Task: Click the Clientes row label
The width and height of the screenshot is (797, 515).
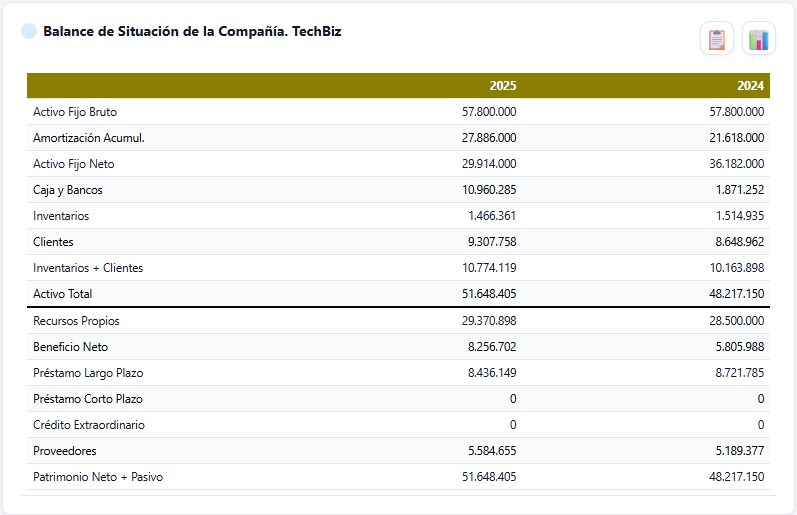Action: pos(53,241)
